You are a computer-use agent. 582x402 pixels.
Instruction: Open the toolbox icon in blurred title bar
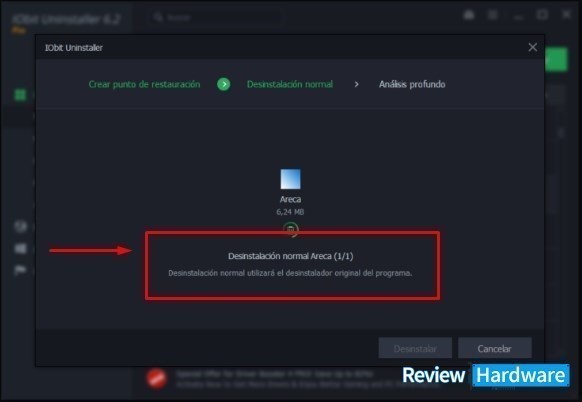tap(469, 15)
